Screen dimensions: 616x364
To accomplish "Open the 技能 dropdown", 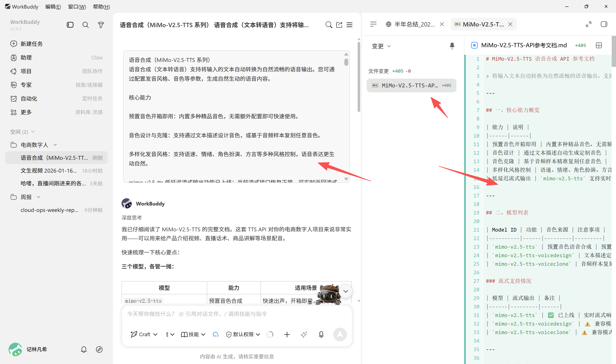I will point(193,334).
